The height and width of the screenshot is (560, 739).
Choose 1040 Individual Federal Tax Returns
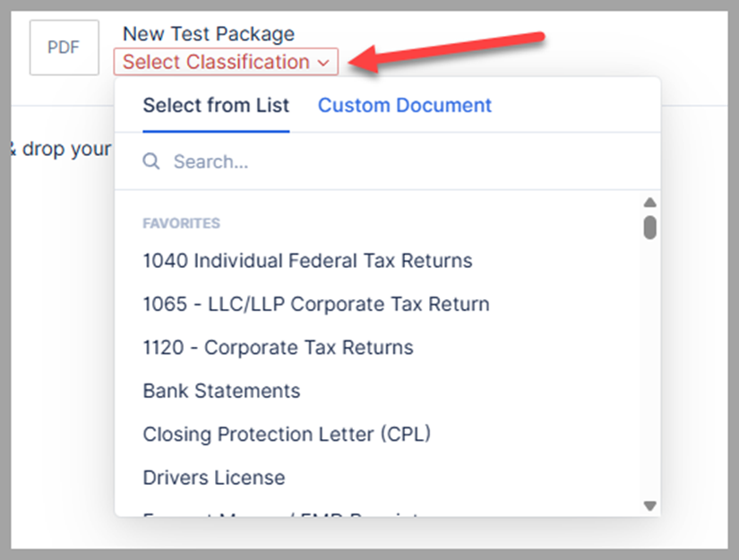coord(307,261)
